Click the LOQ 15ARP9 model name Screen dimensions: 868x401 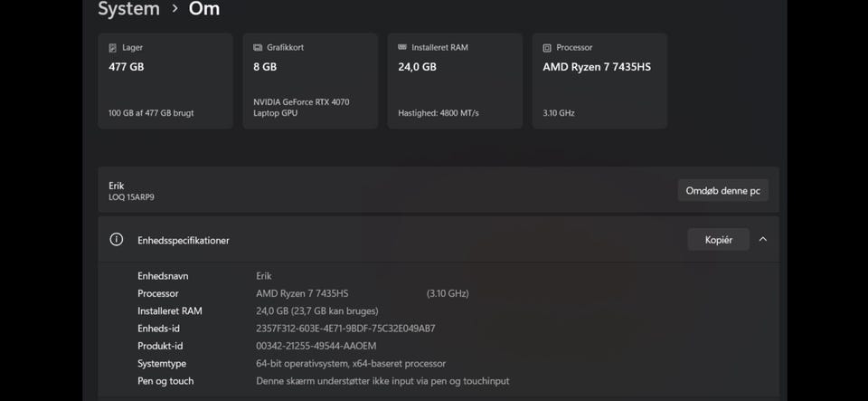pos(125,197)
